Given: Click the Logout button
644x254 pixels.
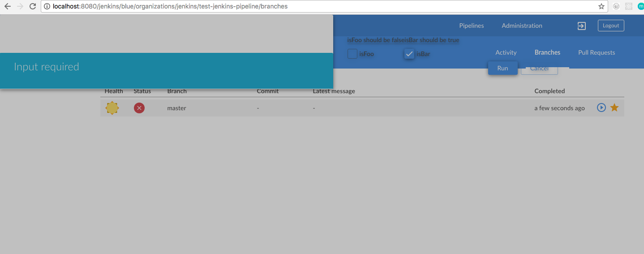Looking at the screenshot, I should (611, 26).
